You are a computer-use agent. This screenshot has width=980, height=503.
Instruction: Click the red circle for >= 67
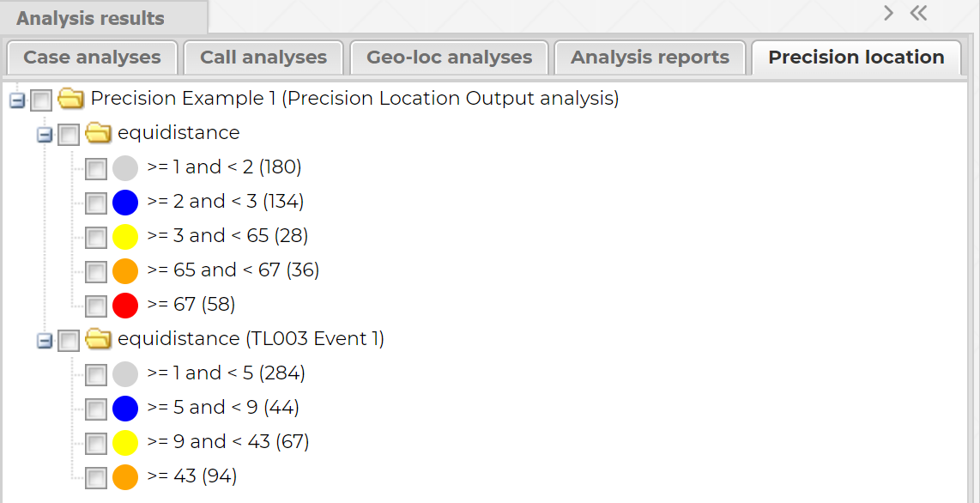pyautogui.click(x=125, y=306)
